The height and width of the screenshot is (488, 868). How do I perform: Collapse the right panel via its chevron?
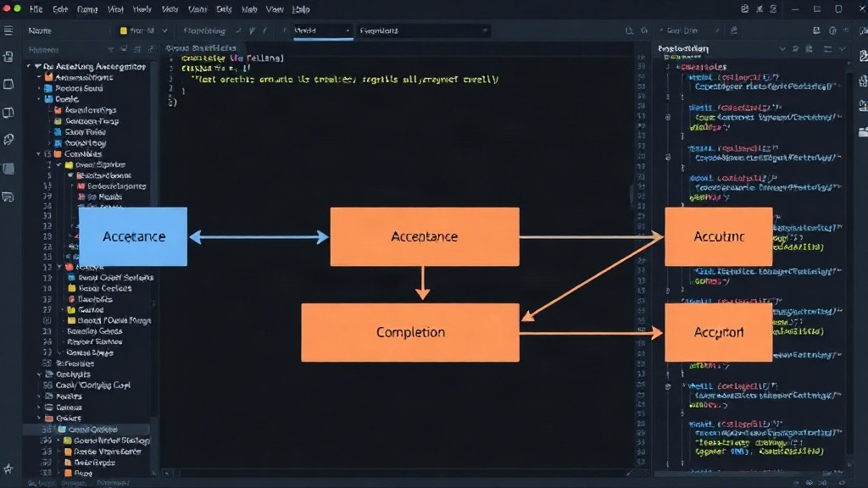pos(782,49)
